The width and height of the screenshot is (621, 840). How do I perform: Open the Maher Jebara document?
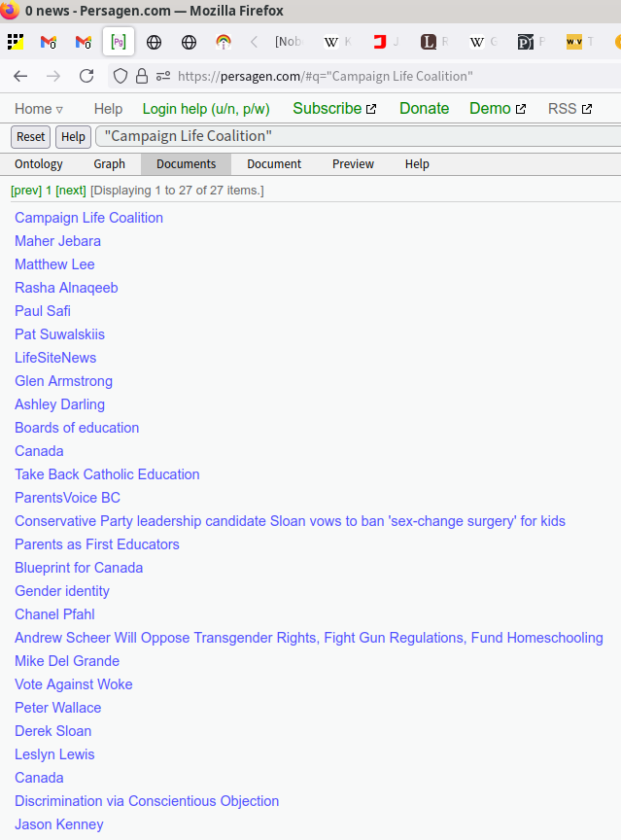[57, 241]
